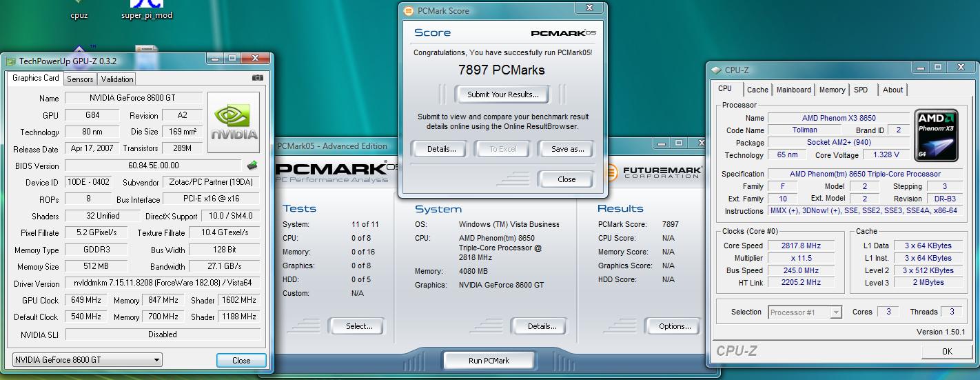Click OK in the CPU-Z window

947,351
